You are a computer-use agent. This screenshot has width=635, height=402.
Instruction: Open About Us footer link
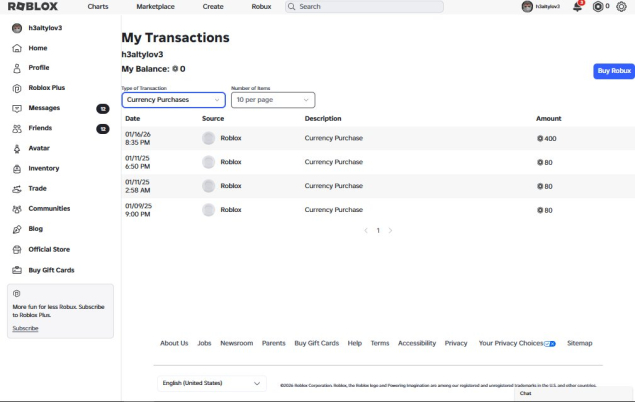[x=174, y=343]
